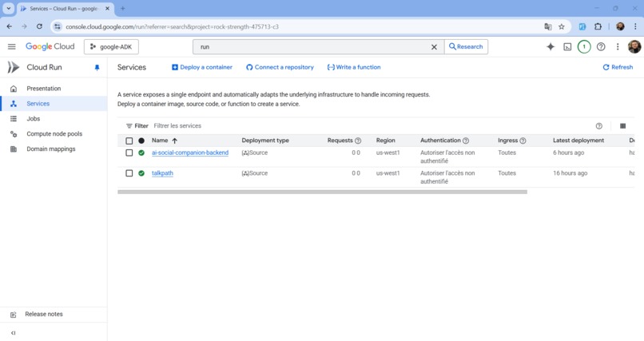Go to Presentation in the sidebar
The width and height of the screenshot is (644, 341).
43,89
